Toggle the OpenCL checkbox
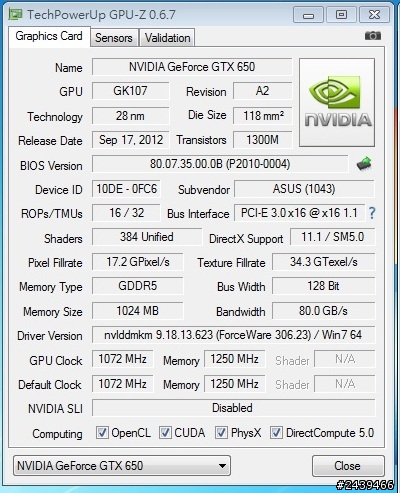This screenshot has height=493, width=400. click(x=102, y=433)
